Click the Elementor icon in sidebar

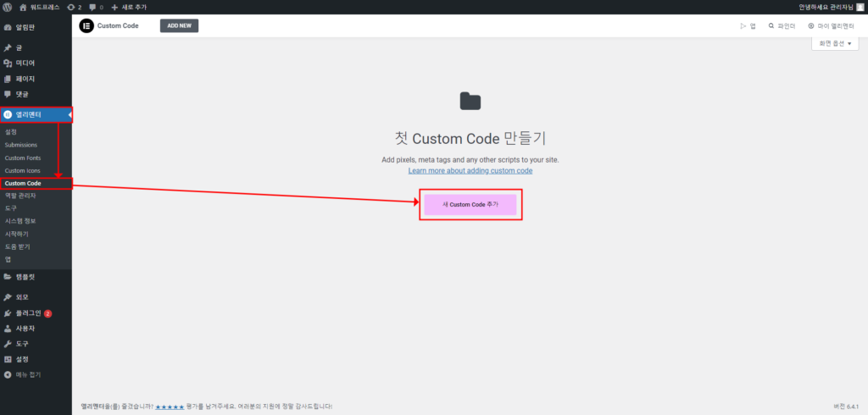tap(8, 114)
